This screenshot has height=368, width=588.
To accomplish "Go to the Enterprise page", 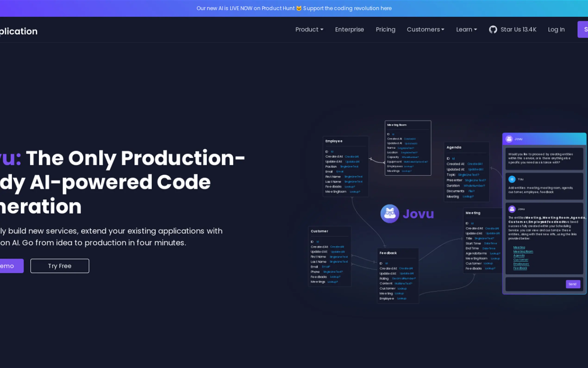I will tap(349, 30).
